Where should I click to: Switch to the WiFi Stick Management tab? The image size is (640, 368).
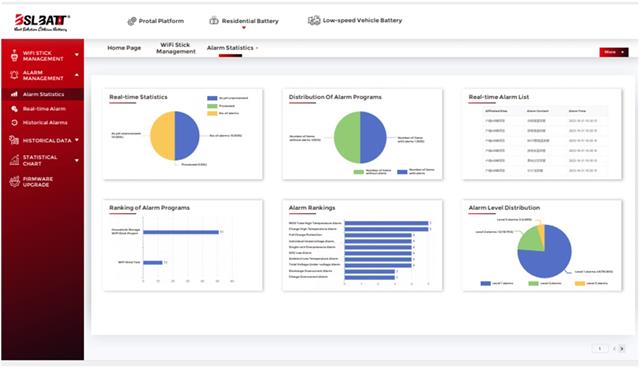click(x=176, y=48)
